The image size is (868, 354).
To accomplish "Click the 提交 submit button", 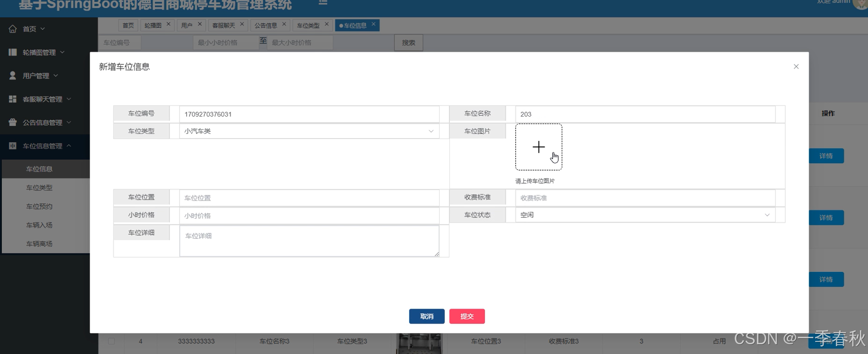I will pyautogui.click(x=467, y=316).
